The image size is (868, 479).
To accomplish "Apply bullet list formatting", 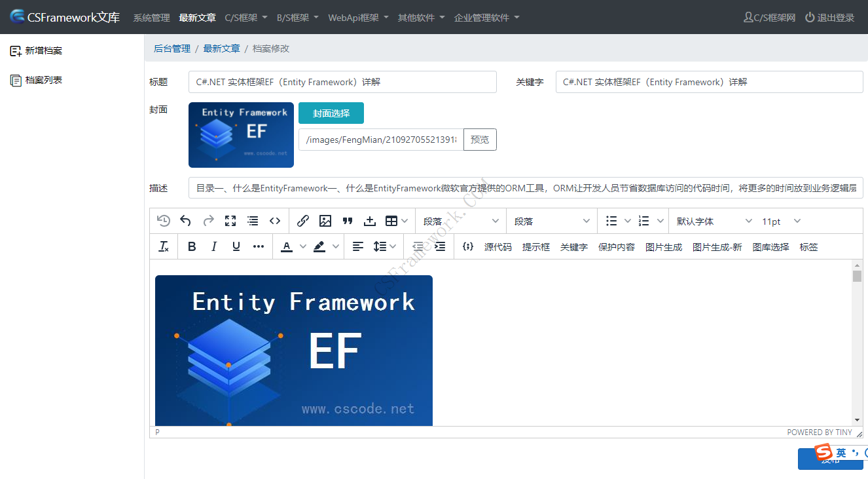I will pos(611,221).
